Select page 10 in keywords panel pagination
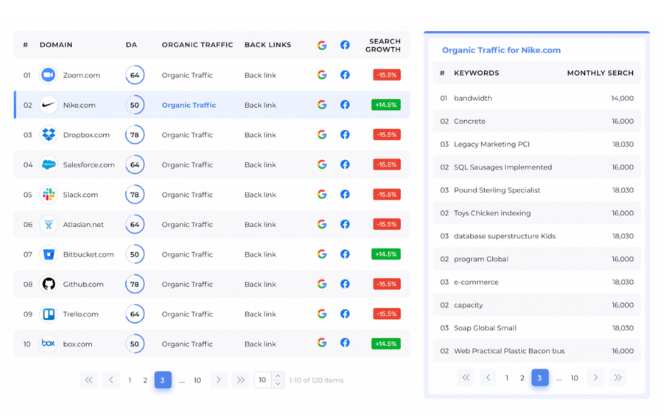The width and height of the screenshot is (666, 416). tap(574, 378)
